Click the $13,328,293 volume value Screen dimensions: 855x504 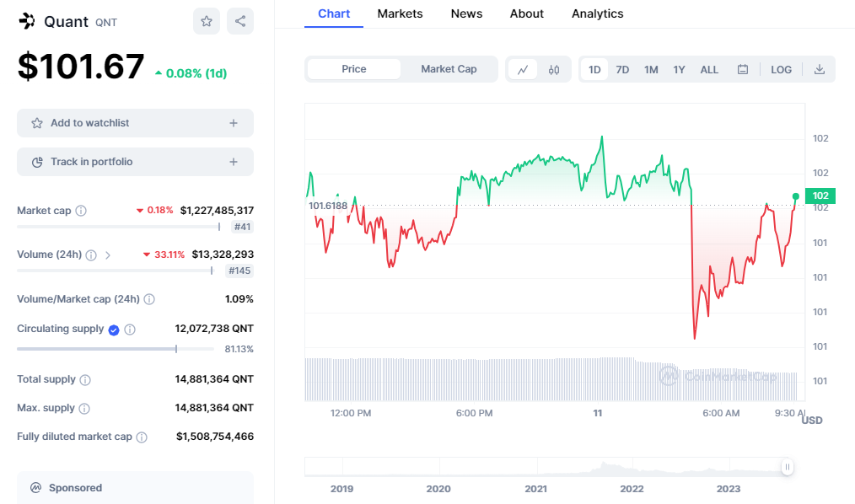click(x=223, y=255)
